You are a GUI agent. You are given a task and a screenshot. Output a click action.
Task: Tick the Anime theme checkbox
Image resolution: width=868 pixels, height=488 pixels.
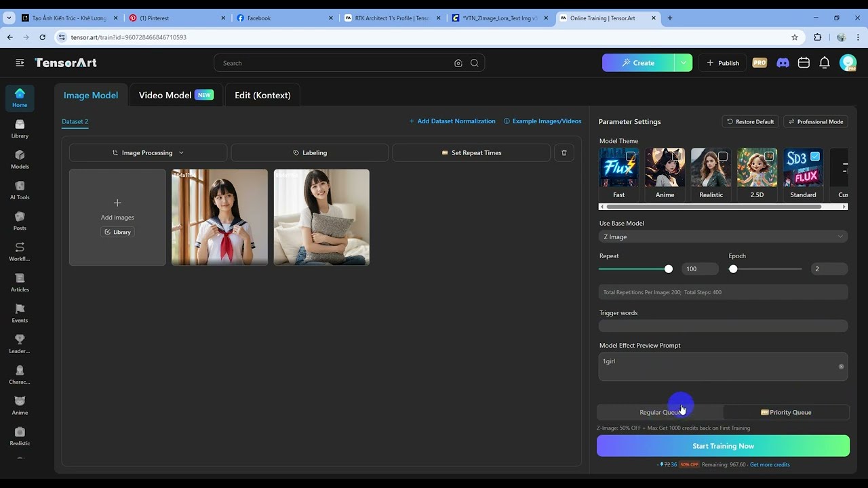[677, 157]
